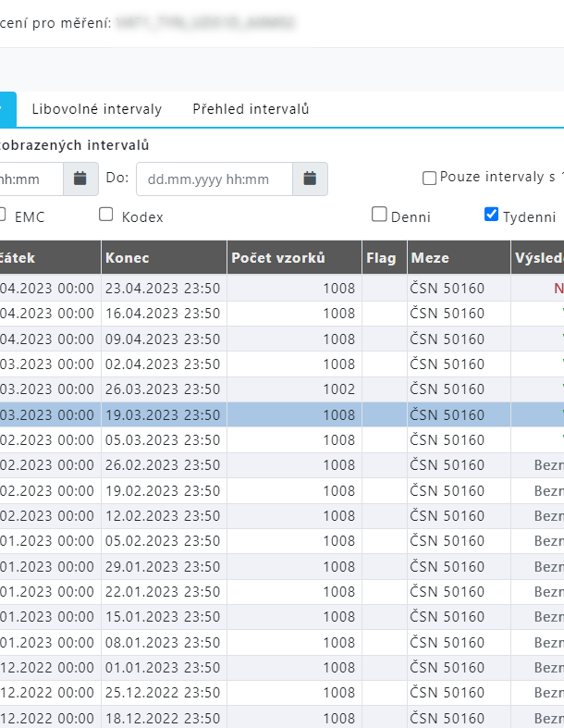Select row ending 09.04.2023 23:50
Screen dimensions: 564x728
tap(282, 339)
